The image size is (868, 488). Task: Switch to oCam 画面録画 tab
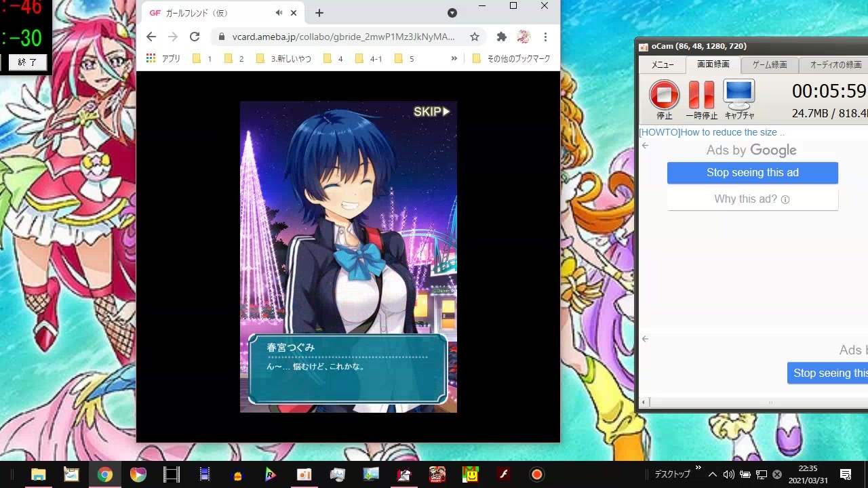coord(713,64)
